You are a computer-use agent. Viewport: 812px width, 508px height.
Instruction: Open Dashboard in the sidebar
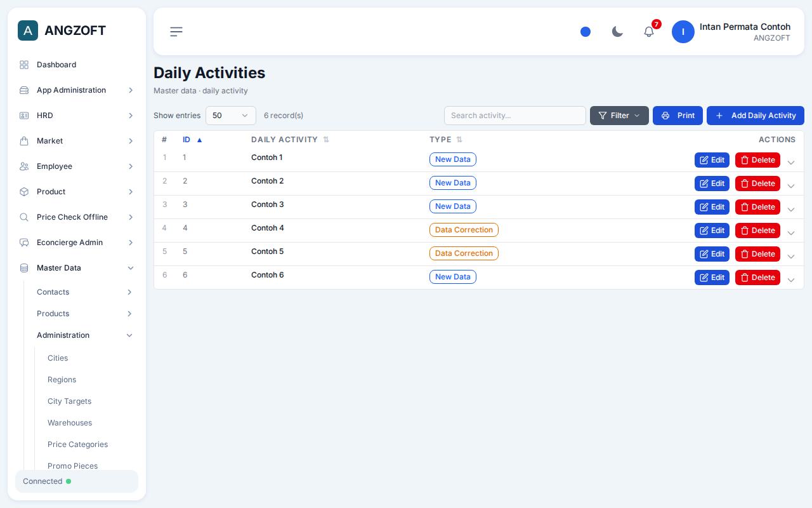(x=77, y=65)
